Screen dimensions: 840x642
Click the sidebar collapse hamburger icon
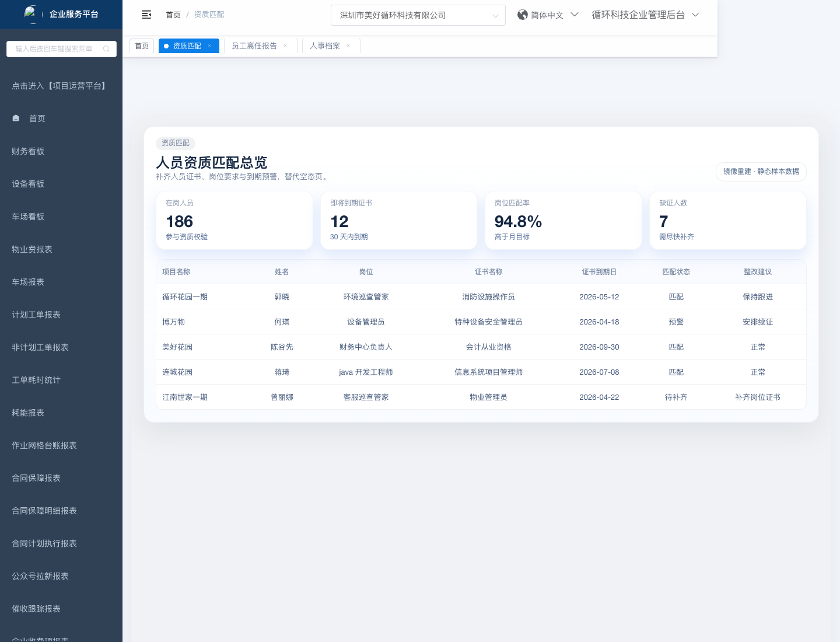[x=146, y=15]
